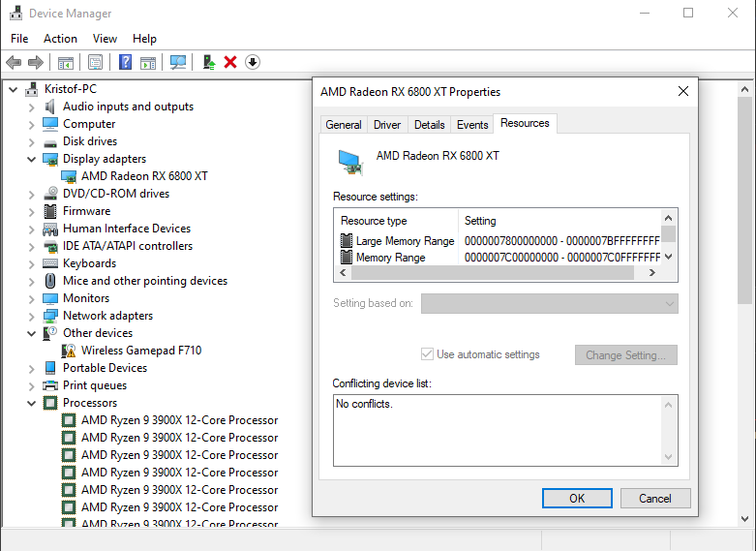756x551 pixels.
Task: Click Device Manager tree scroll down arrow
Action: (x=745, y=519)
